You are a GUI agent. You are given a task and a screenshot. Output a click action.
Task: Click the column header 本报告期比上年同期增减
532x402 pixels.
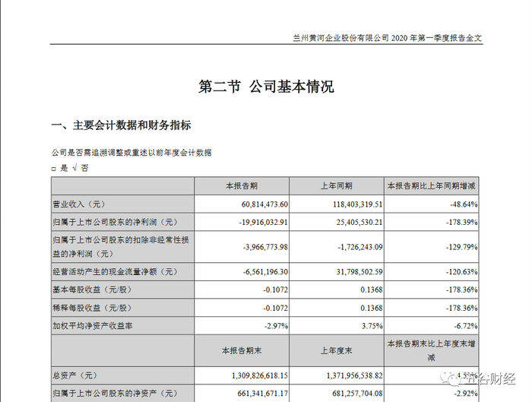(x=431, y=186)
